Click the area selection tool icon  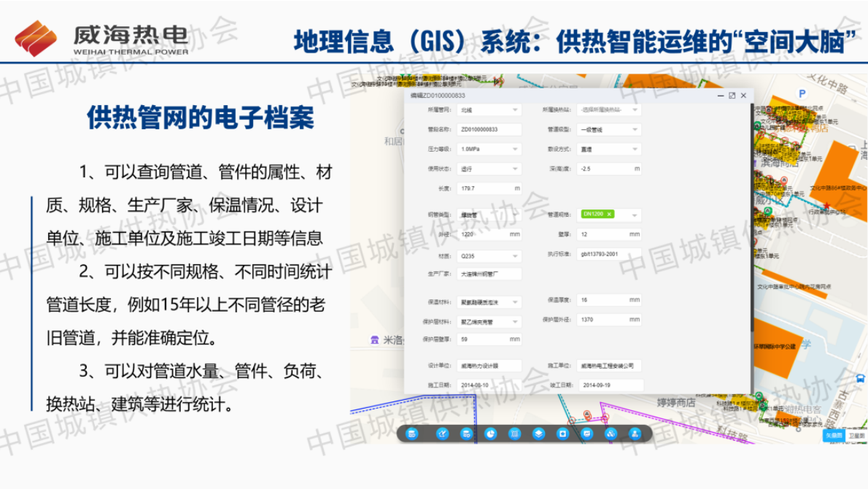(x=514, y=434)
